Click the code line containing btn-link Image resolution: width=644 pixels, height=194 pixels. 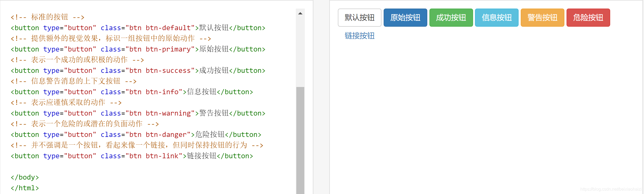[132, 156]
